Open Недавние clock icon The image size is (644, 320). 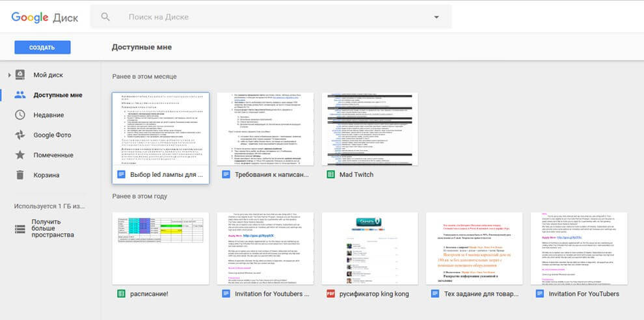[x=20, y=115]
